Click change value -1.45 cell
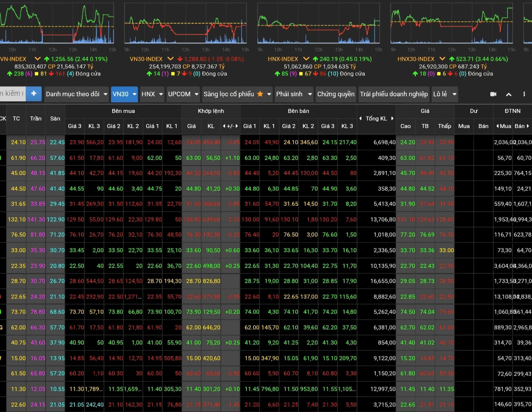Image resolution: width=532 pixels, height=412 pixels. pos(233,405)
